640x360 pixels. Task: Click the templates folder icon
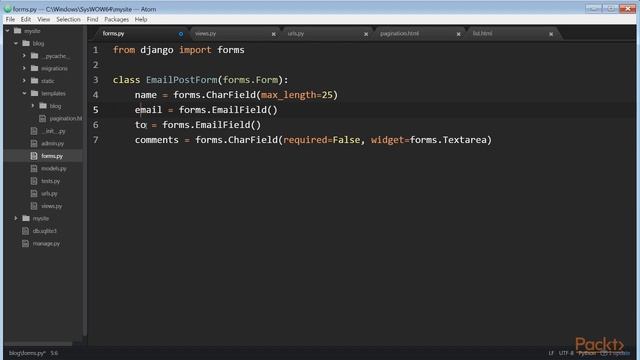click(x=35, y=93)
